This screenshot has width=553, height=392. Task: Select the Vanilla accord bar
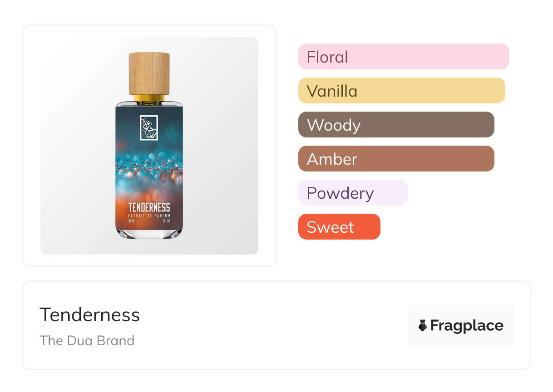click(402, 91)
